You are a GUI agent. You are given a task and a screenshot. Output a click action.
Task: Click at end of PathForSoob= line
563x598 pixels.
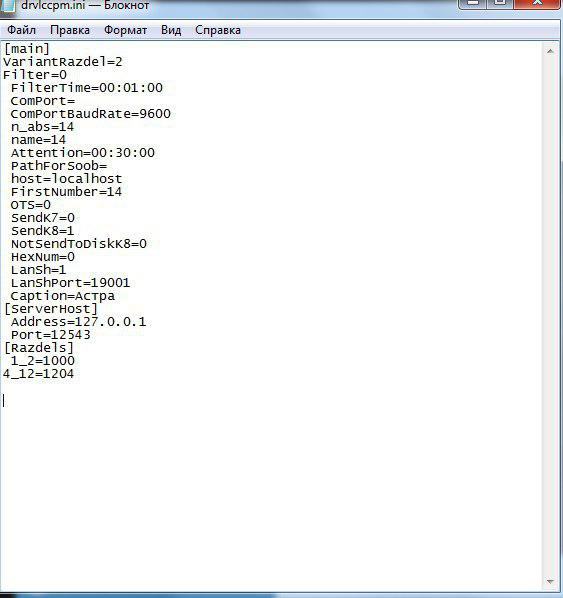click(108, 166)
